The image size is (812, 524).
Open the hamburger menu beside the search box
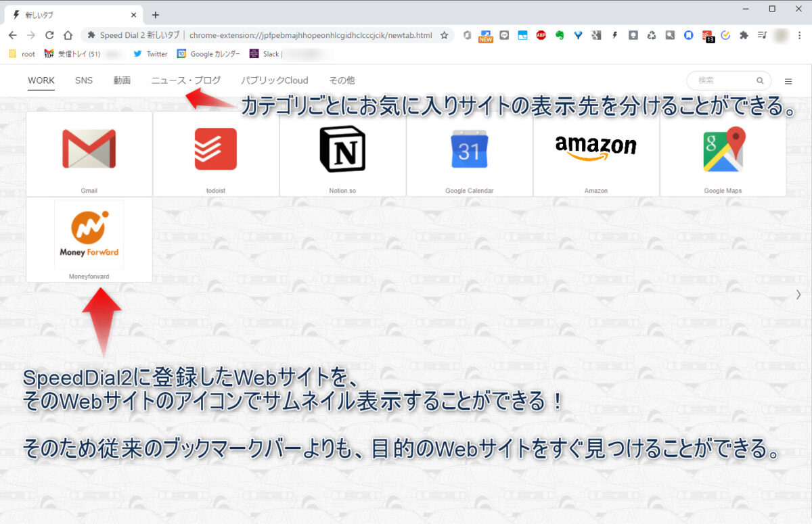pos(788,80)
